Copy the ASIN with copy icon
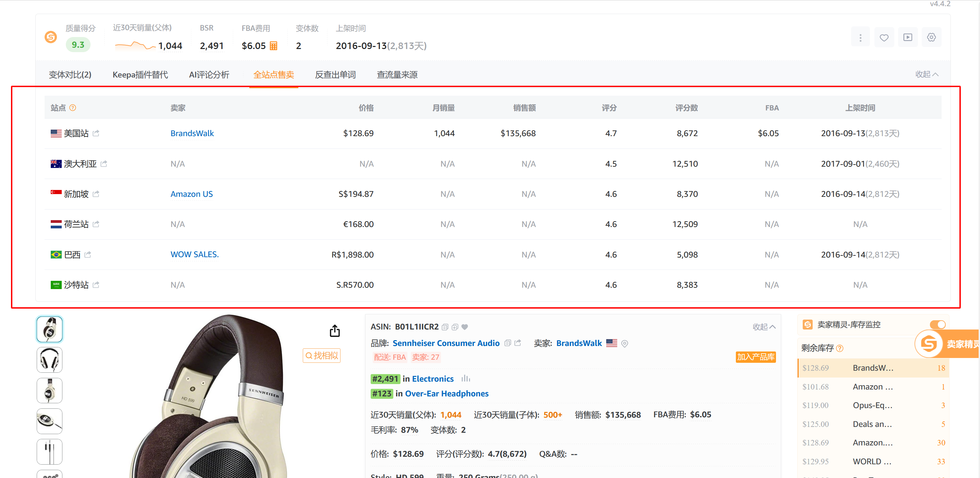 point(445,327)
